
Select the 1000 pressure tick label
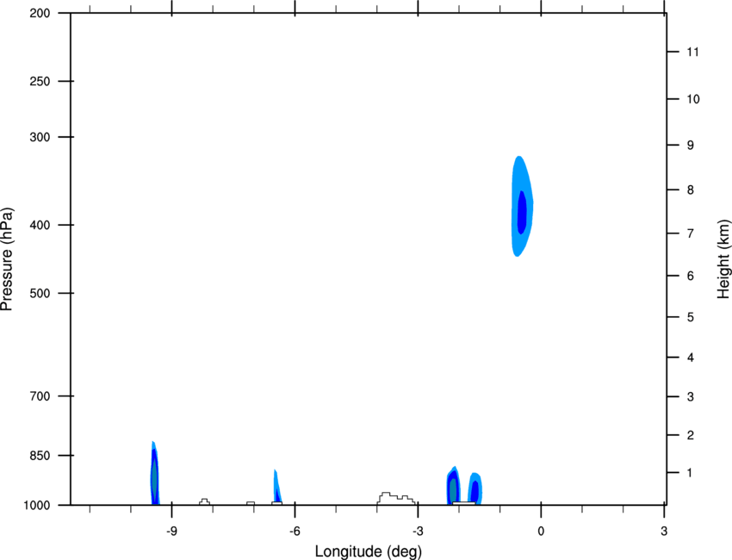click(37, 506)
